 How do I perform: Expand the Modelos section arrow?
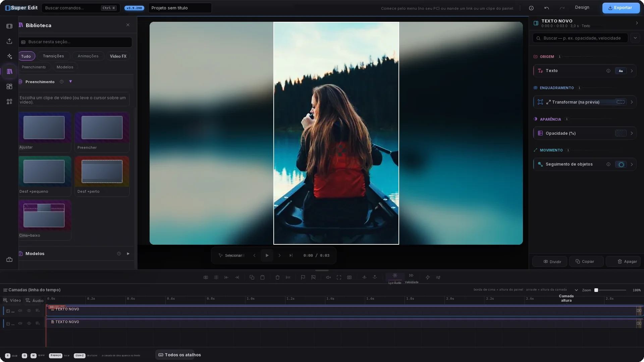click(128, 254)
